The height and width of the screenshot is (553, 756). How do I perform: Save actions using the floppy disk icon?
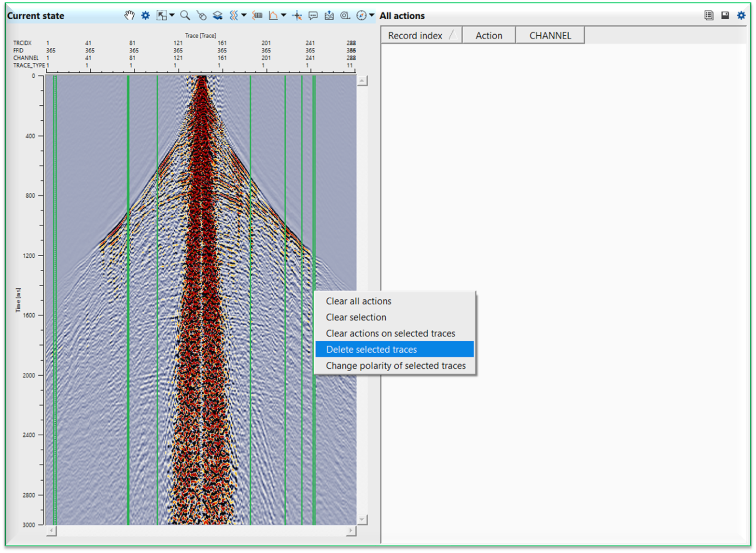click(725, 15)
